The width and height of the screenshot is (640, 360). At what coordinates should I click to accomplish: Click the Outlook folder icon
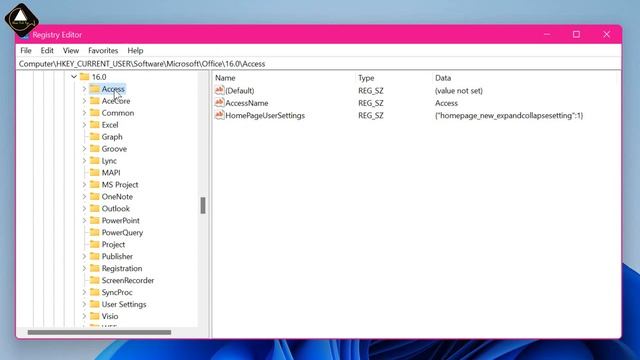[95, 208]
